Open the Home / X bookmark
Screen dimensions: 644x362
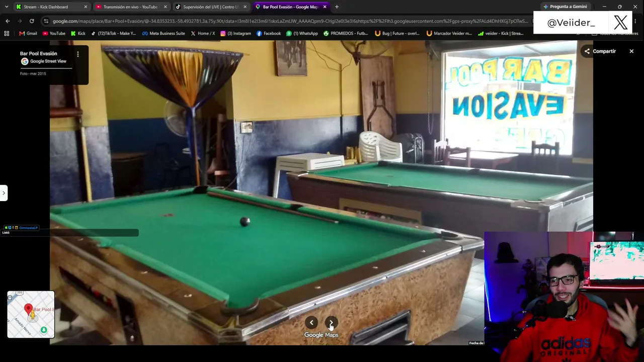203,34
